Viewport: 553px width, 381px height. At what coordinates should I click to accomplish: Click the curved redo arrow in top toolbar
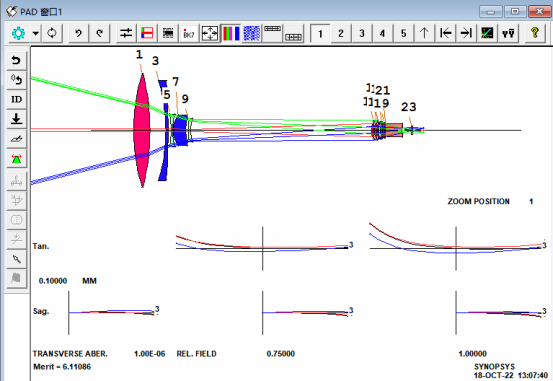[100, 33]
